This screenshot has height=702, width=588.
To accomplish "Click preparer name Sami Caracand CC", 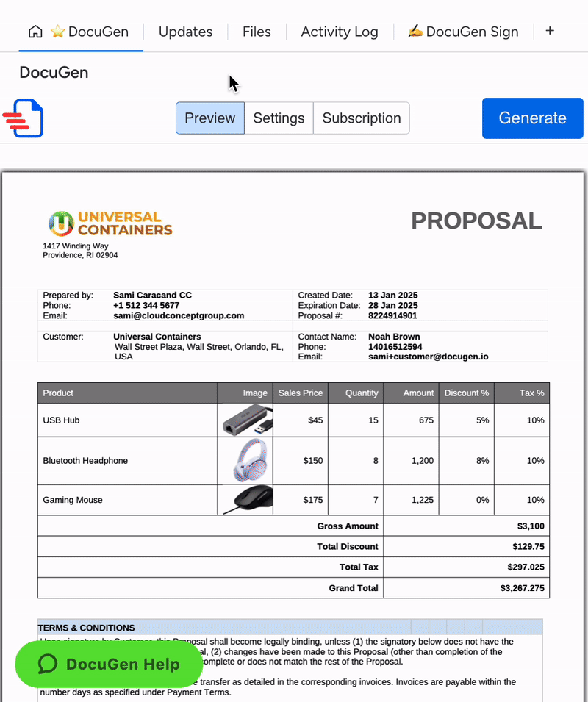I will point(152,295).
